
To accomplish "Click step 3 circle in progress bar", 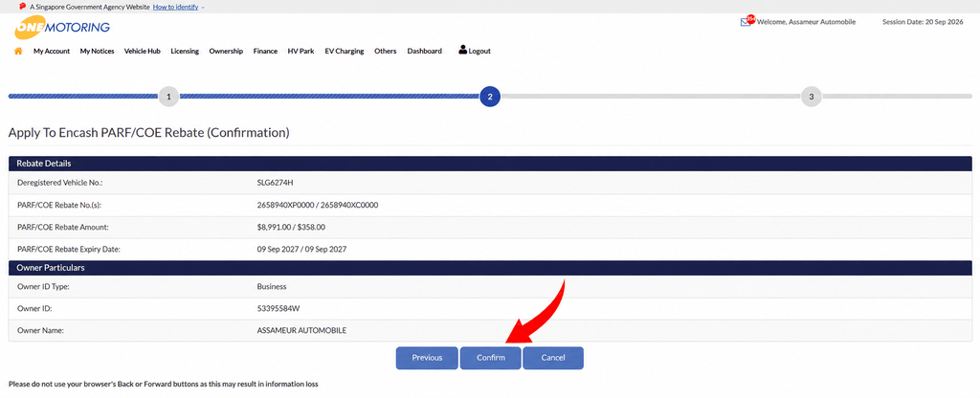I will [812, 97].
